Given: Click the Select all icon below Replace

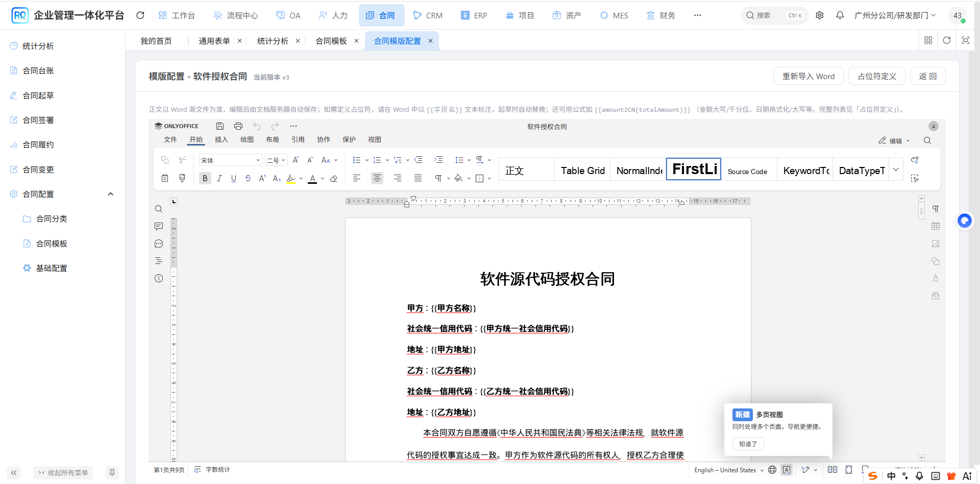Looking at the screenshot, I should [915, 178].
